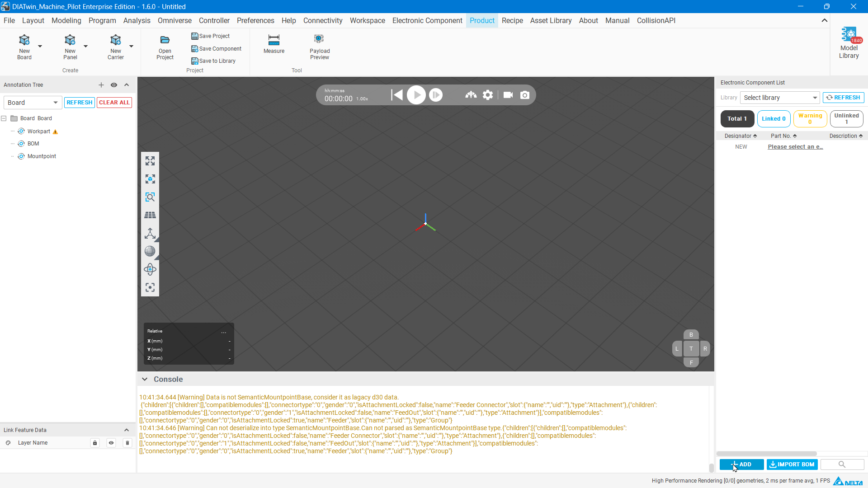Toggle Annotation Tree visibility eye
The width and height of the screenshot is (868, 488).
pos(114,85)
